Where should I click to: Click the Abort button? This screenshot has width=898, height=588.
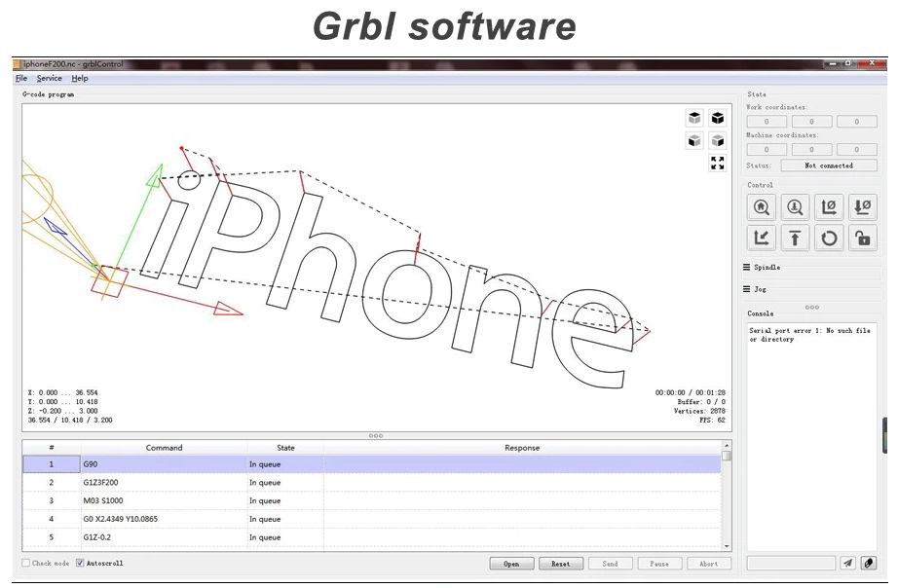click(x=708, y=564)
